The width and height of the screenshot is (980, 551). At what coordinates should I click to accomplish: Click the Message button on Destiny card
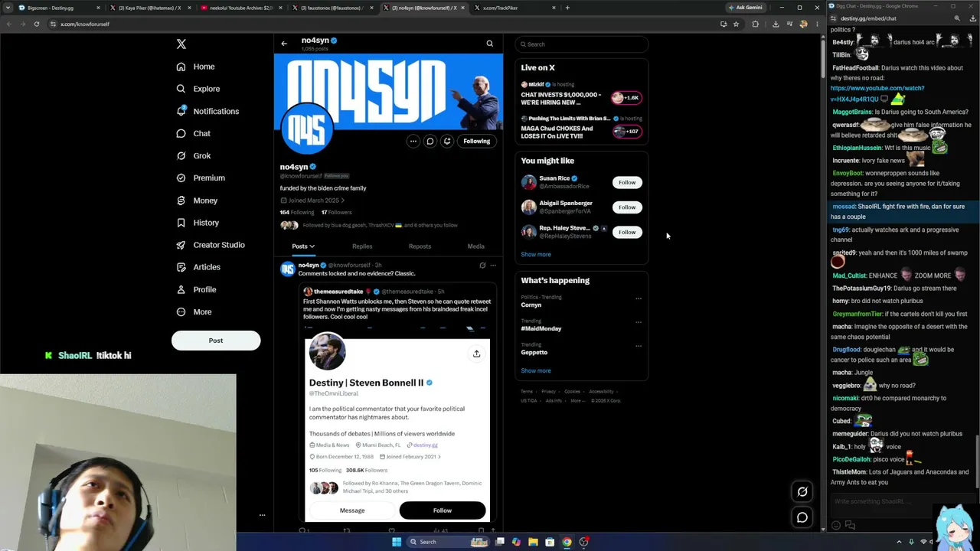tap(352, 510)
